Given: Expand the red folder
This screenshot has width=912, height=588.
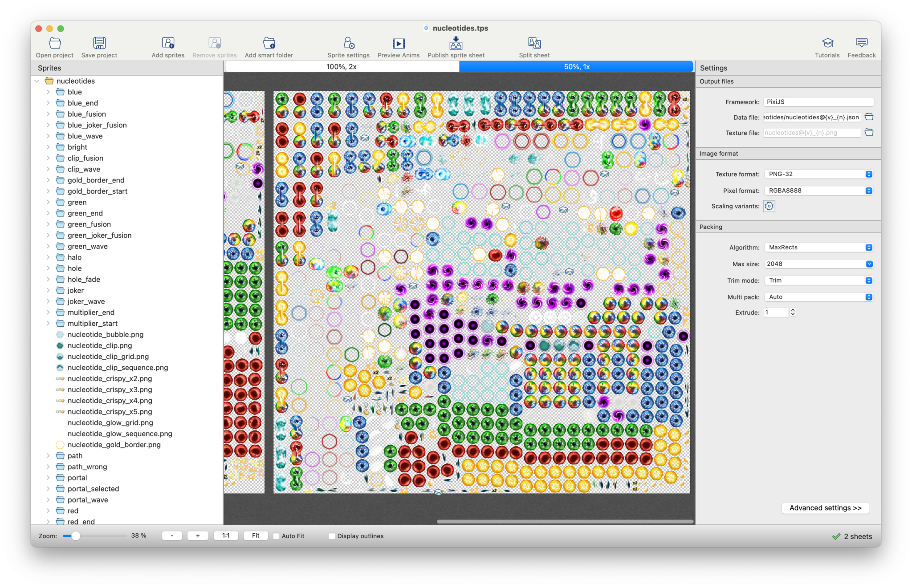Looking at the screenshot, I should pyautogui.click(x=48, y=511).
